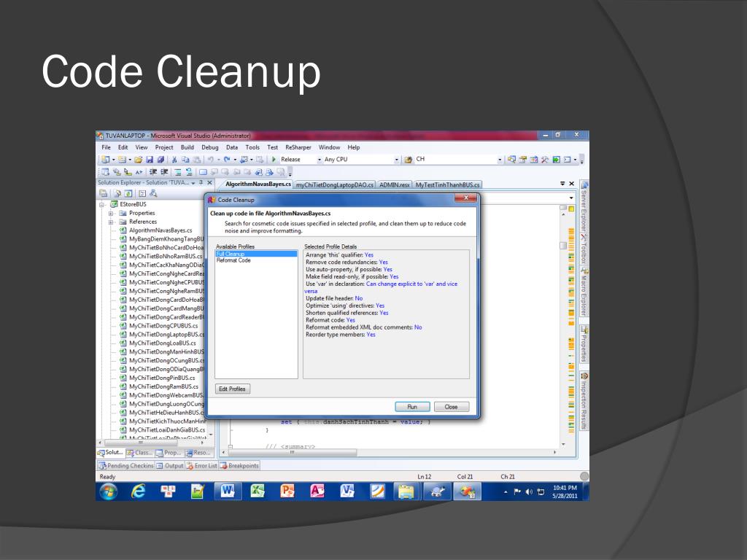Open the Inspection Results side tab

[584, 401]
